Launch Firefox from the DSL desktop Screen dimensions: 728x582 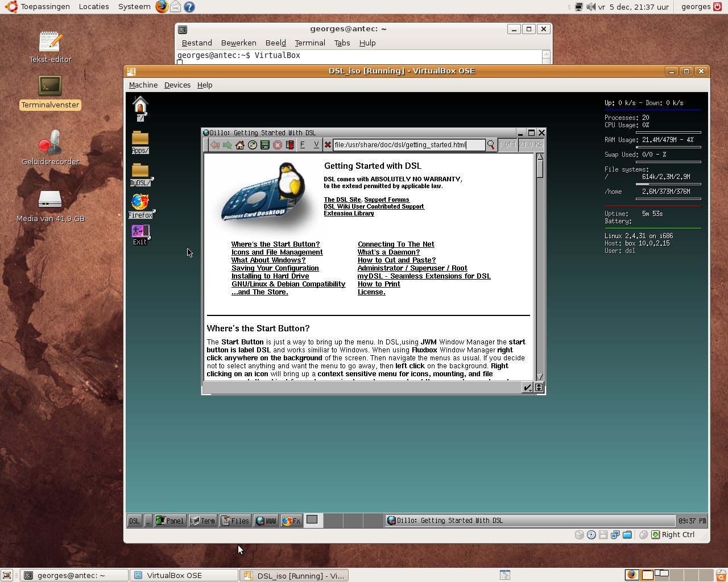(140, 206)
